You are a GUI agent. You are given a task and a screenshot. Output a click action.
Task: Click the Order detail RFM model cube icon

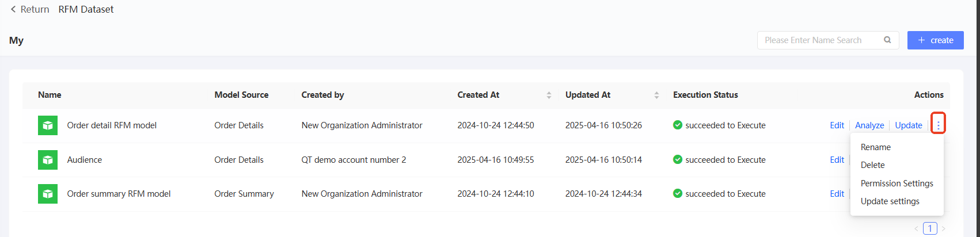(48, 125)
